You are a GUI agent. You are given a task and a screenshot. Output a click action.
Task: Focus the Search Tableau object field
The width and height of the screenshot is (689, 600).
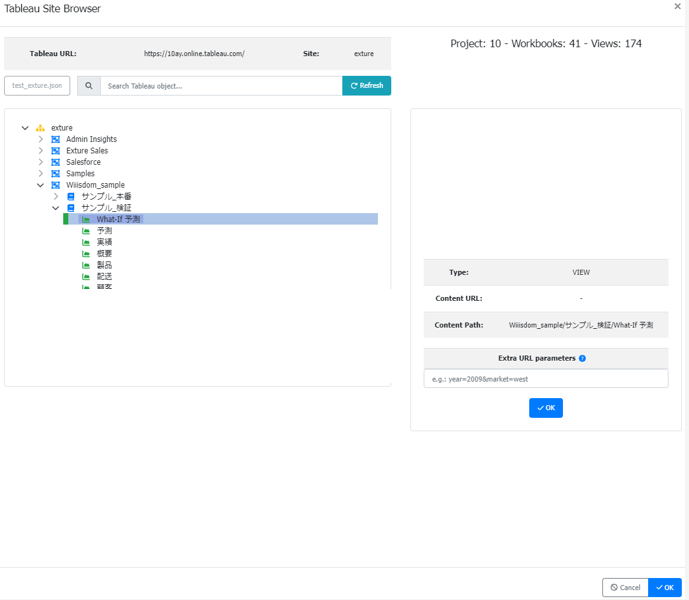click(x=221, y=86)
